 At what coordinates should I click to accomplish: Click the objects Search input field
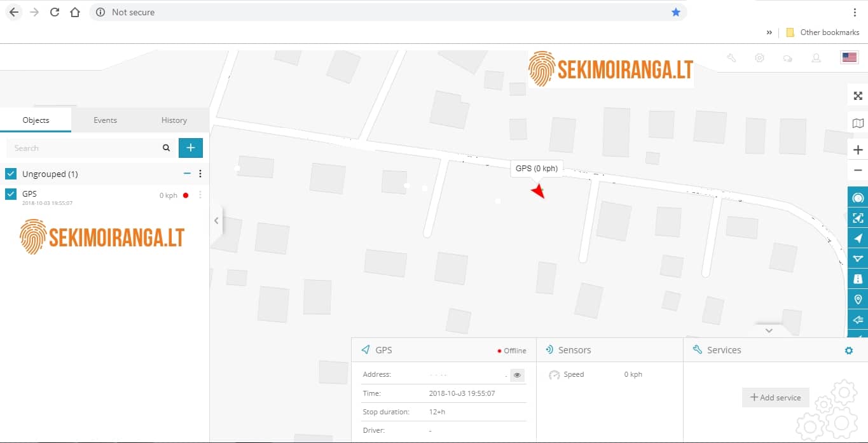pyautogui.click(x=84, y=148)
